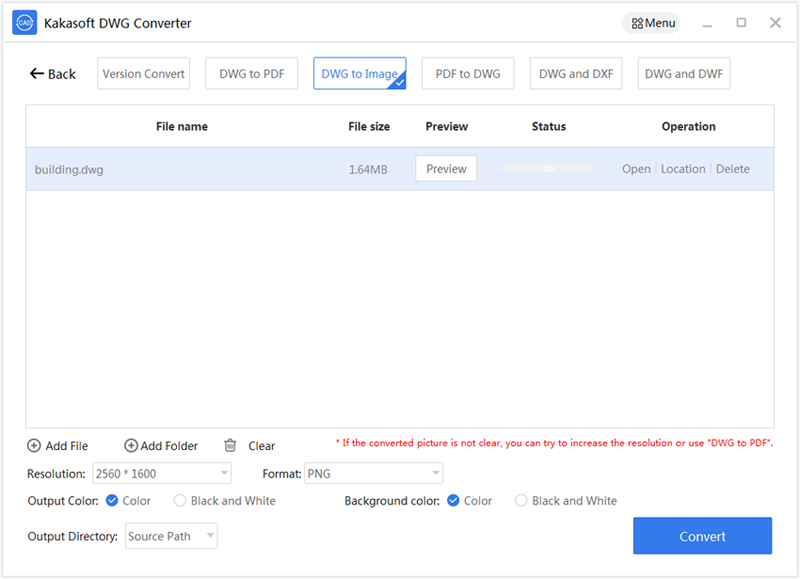Click the blue Convert button
Screen dimensions: 800x579
click(703, 536)
